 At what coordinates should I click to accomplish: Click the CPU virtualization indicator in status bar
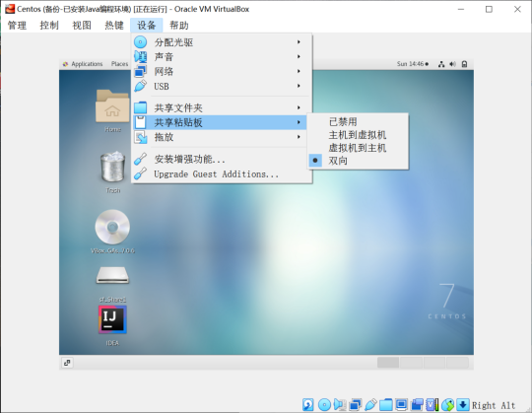tap(432, 404)
